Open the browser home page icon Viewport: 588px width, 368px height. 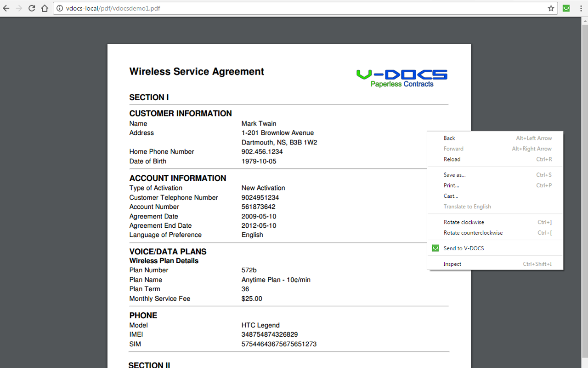pos(44,8)
